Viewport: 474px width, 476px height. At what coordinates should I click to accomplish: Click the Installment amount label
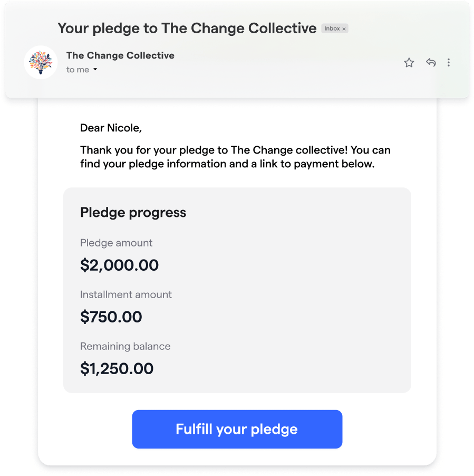(x=126, y=294)
